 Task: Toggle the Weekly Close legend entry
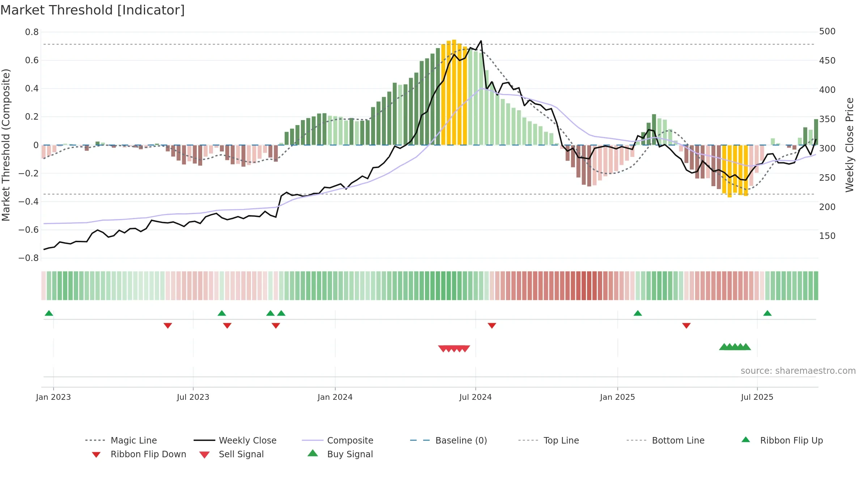point(235,440)
